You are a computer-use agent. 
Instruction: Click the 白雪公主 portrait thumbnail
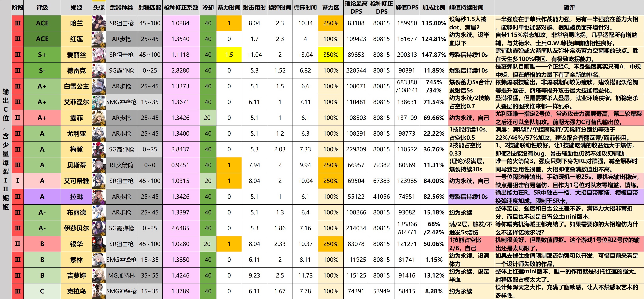click(99, 86)
